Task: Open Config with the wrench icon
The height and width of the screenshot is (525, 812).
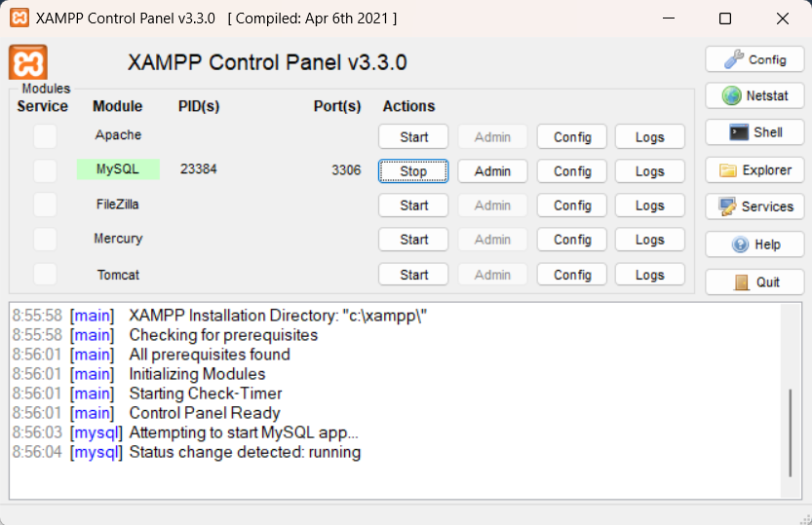Action: coord(754,59)
